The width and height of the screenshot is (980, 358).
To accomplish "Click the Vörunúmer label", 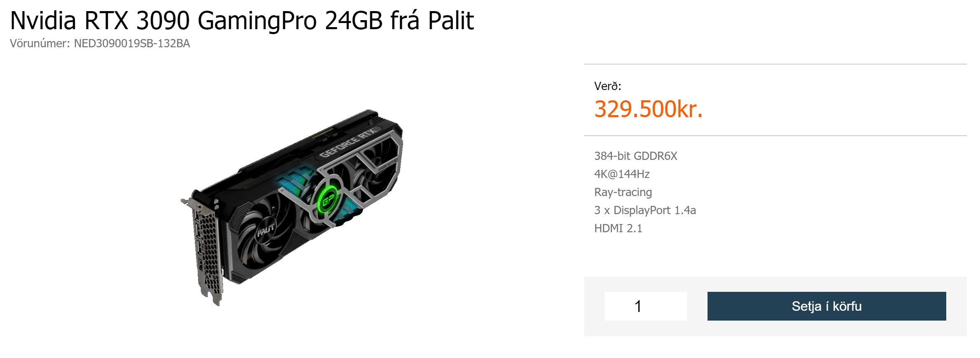I will (40, 44).
